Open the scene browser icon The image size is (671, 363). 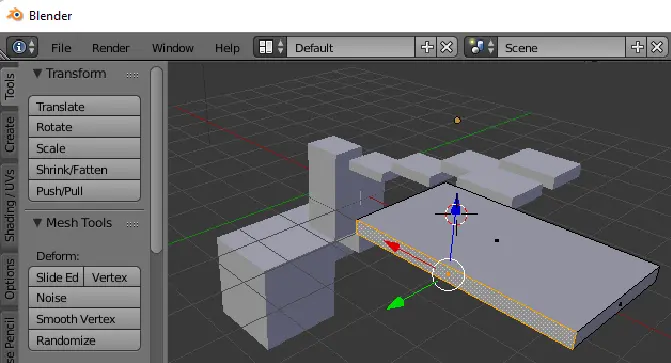coord(481,47)
